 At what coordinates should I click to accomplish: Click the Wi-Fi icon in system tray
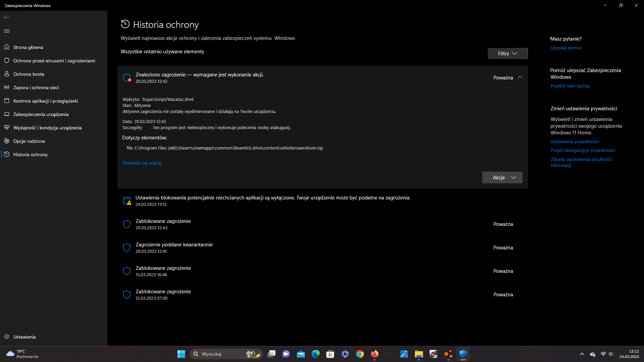point(603,354)
